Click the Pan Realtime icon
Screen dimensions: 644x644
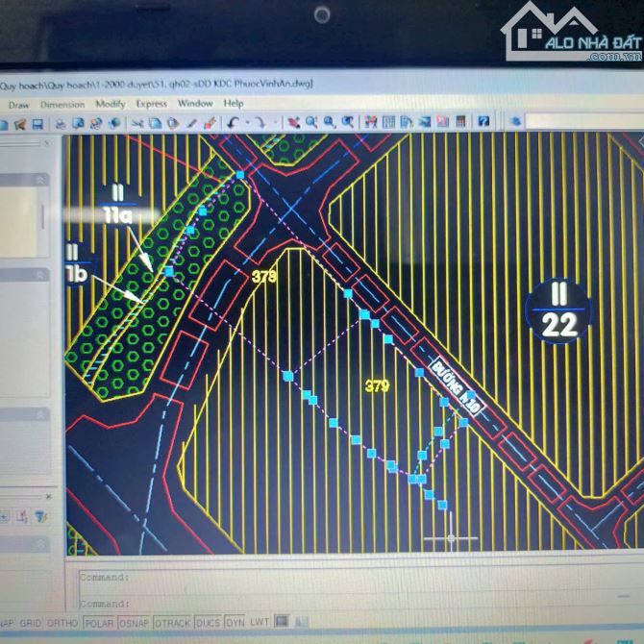pyautogui.click(x=294, y=123)
